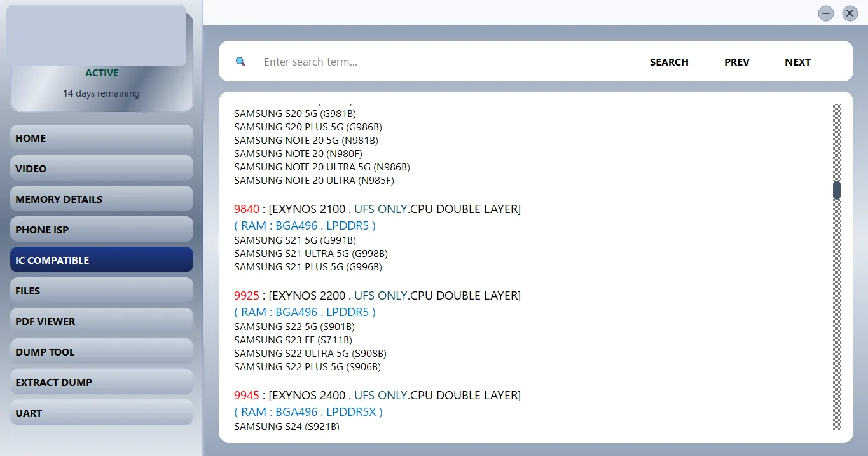Click the ACTIVE license status
The height and width of the screenshot is (456, 868).
coord(102,73)
